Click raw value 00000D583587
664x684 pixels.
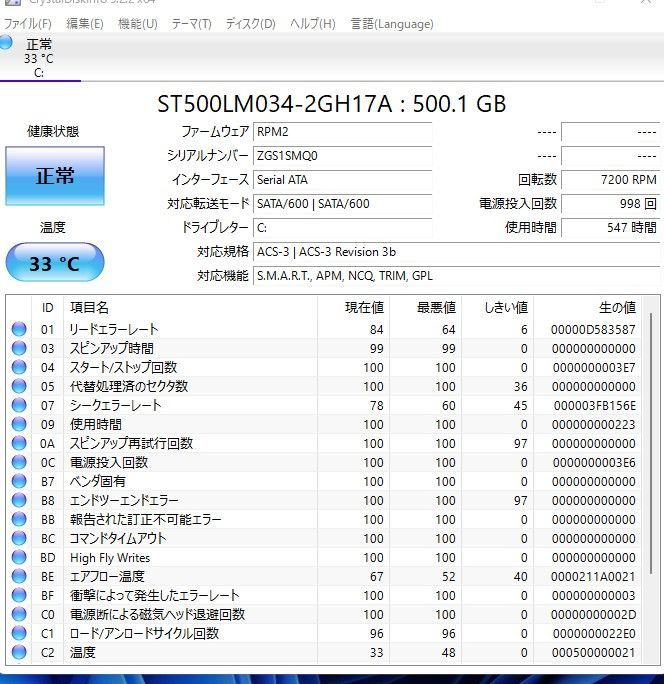coord(593,329)
